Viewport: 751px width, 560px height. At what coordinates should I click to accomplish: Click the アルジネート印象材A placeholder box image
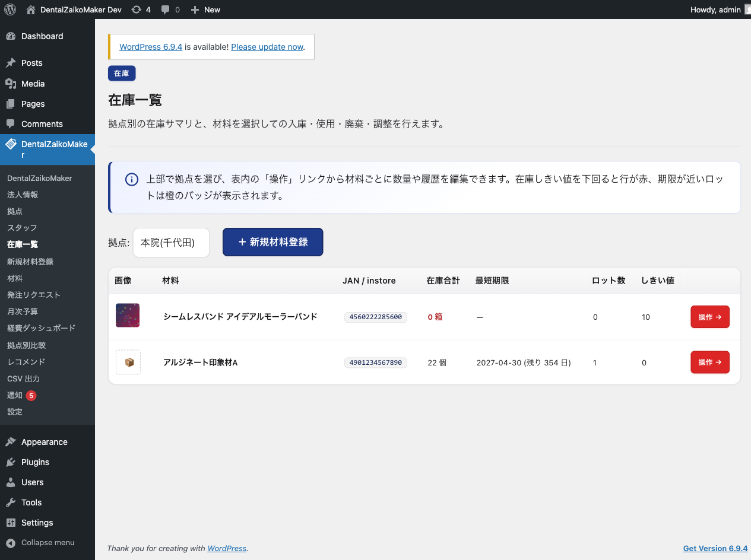[x=128, y=362]
